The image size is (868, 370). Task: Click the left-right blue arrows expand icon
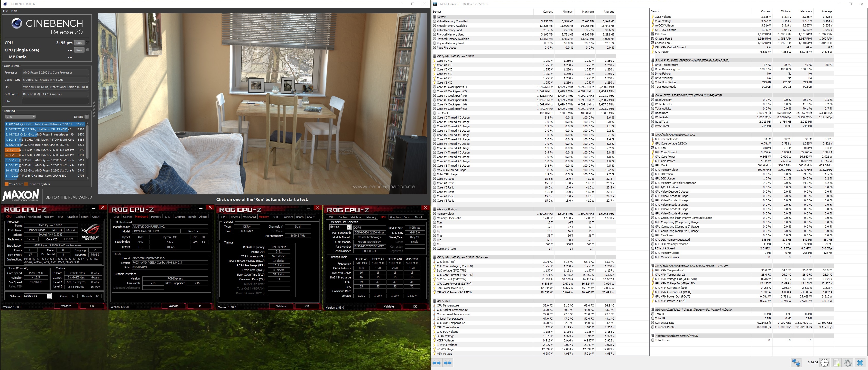click(437, 363)
